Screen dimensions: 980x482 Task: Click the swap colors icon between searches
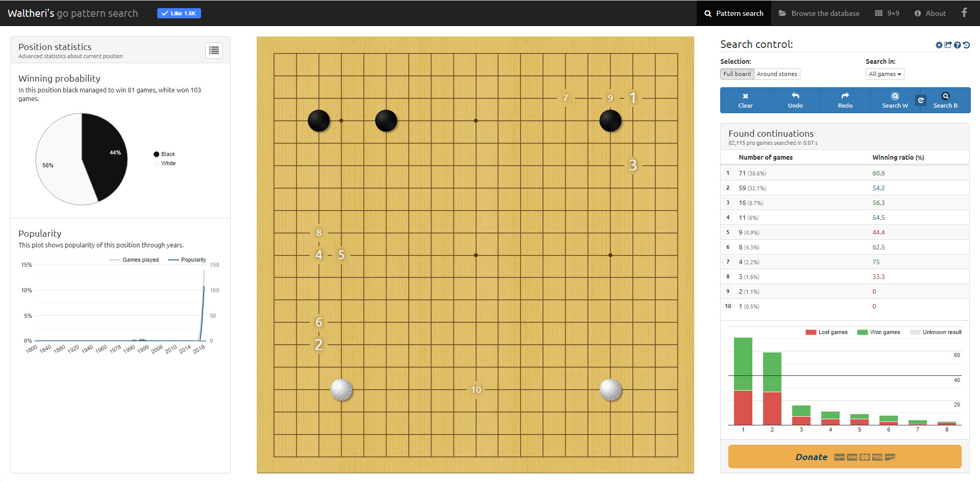tap(921, 100)
